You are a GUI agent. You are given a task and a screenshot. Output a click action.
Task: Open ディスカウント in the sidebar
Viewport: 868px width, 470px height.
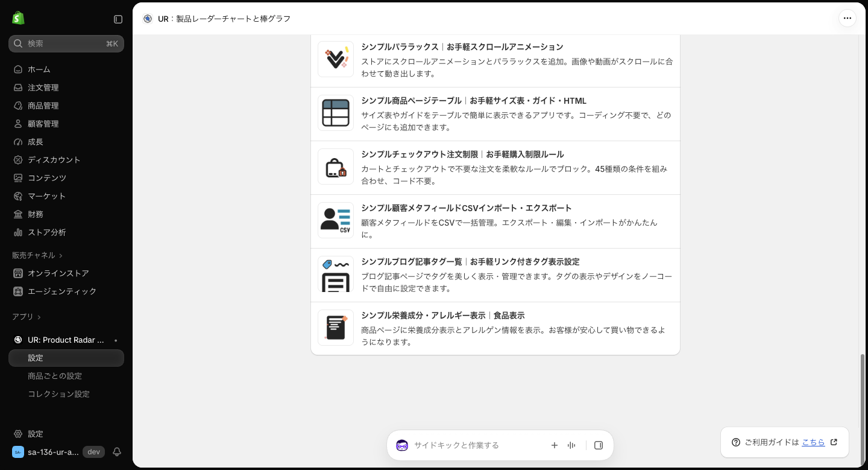(x=66, y=160)
